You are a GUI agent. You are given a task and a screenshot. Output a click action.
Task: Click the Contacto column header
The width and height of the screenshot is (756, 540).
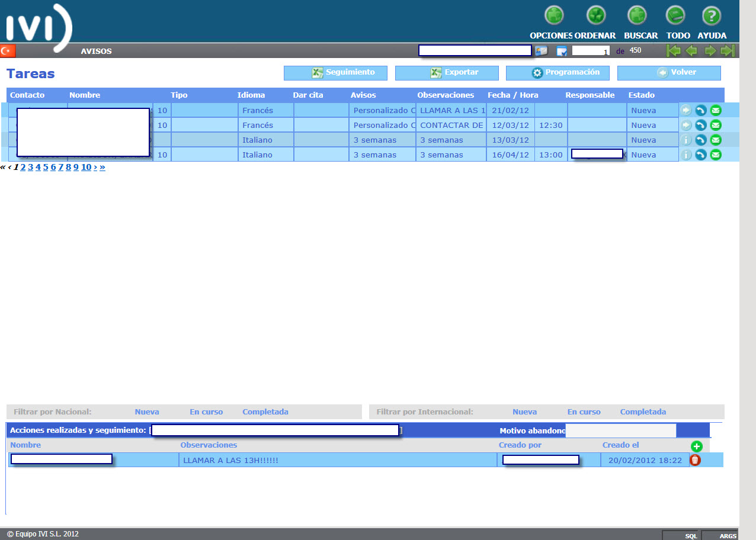pos(27,95)
